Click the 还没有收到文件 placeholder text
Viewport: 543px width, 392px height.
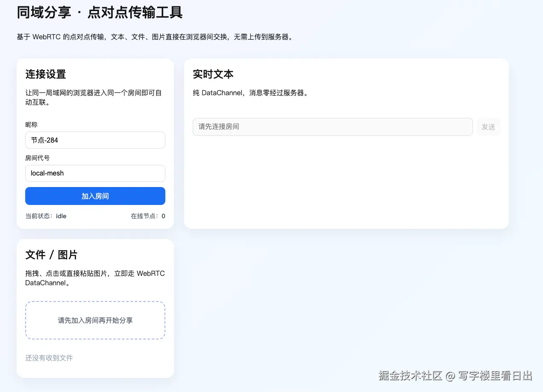click(x=49, y=358)
